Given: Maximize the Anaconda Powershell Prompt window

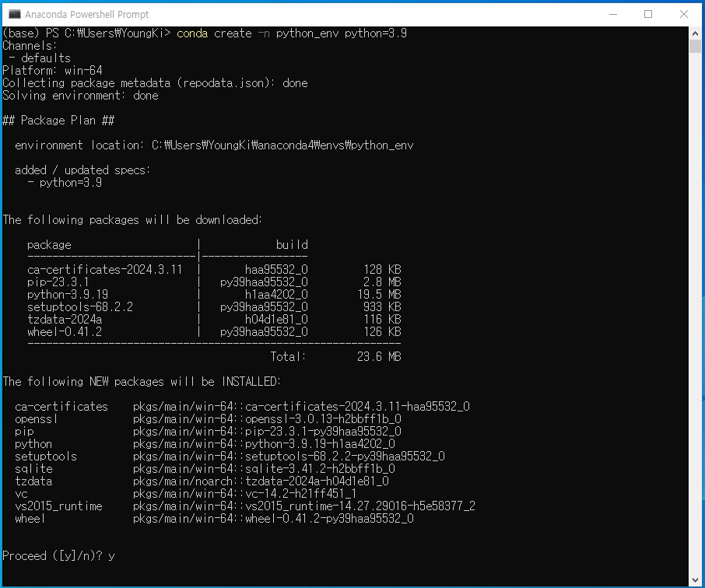Looking at the screenshot, I should (648, 14).
